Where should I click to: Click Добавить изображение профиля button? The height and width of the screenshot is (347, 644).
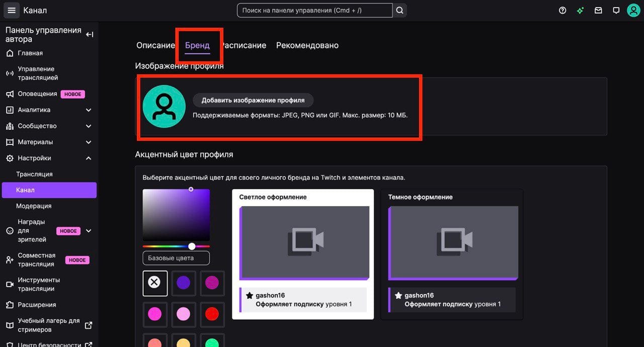(x=253, y=100)
